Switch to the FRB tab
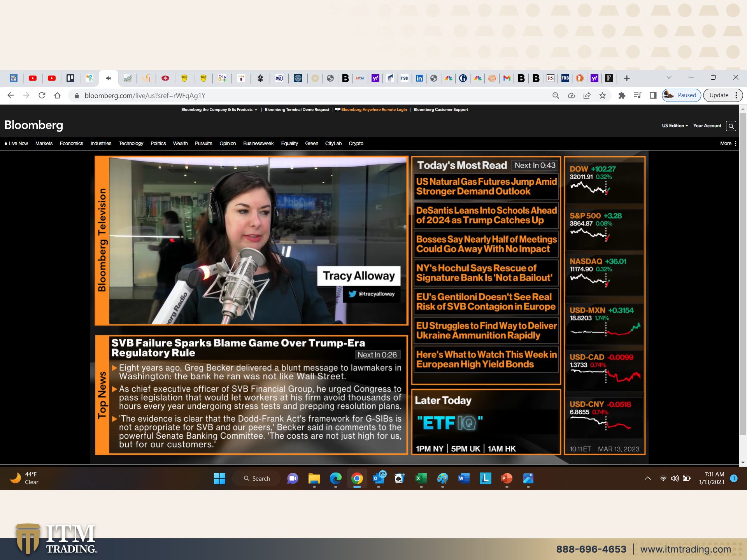 (x=565, y=78)
